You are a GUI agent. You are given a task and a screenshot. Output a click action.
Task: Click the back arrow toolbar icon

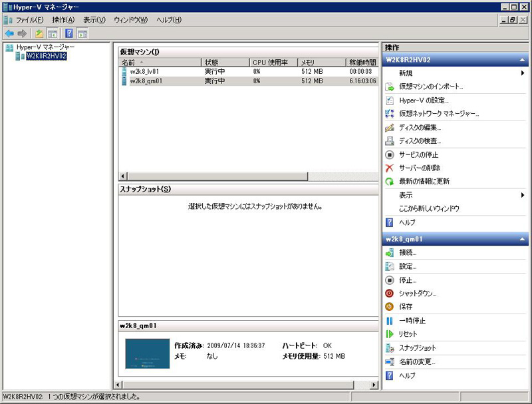[9, 33]
